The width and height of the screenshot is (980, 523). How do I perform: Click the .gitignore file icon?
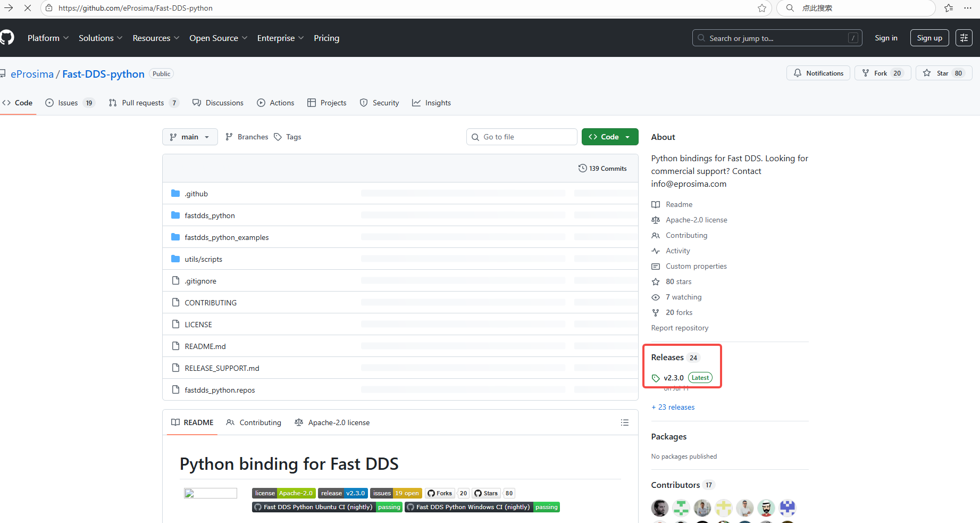175,280
